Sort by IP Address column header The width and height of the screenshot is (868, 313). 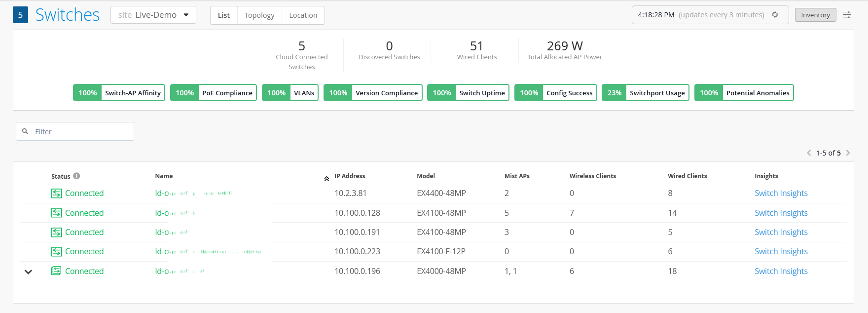(350, 176)
